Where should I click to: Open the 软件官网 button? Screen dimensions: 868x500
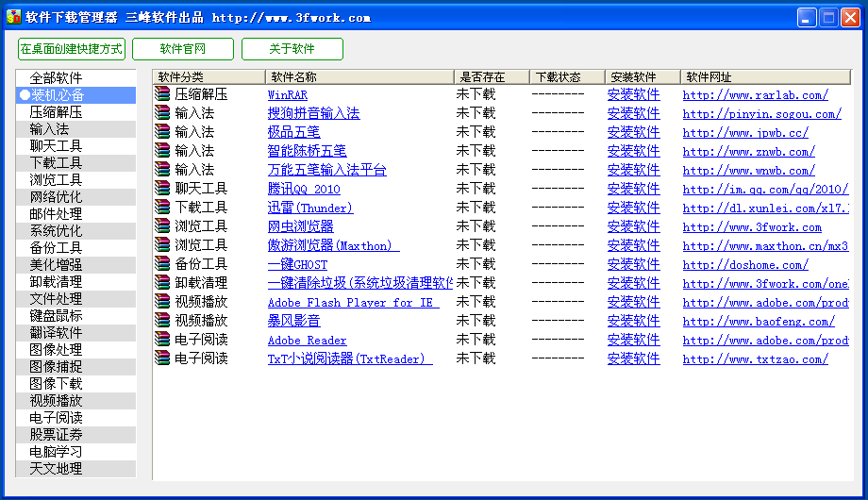183,49
